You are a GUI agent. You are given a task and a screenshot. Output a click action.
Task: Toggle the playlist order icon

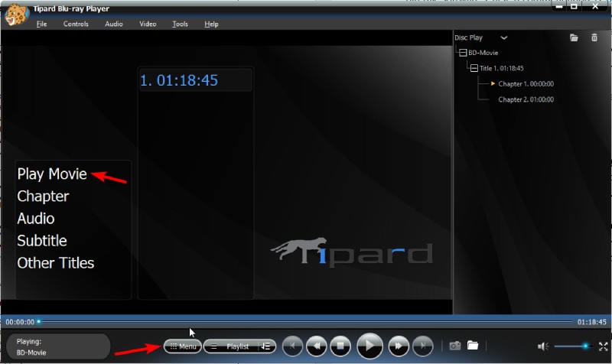[x=266, y=346]
